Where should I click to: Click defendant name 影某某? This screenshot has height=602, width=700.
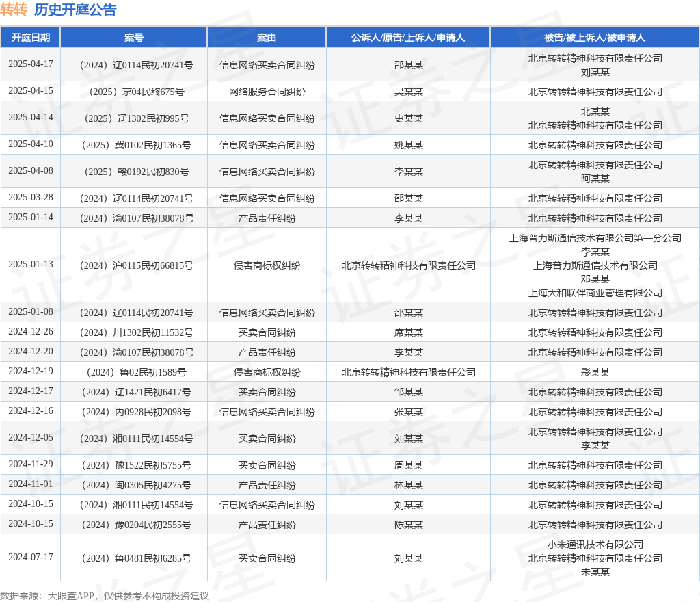tap(595, 372)
